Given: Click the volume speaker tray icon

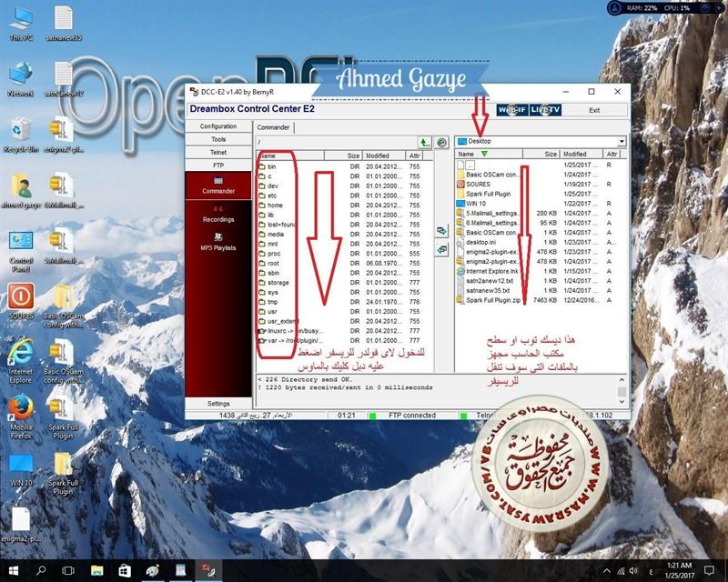Looking at the screenshot, I should (633, 571).
